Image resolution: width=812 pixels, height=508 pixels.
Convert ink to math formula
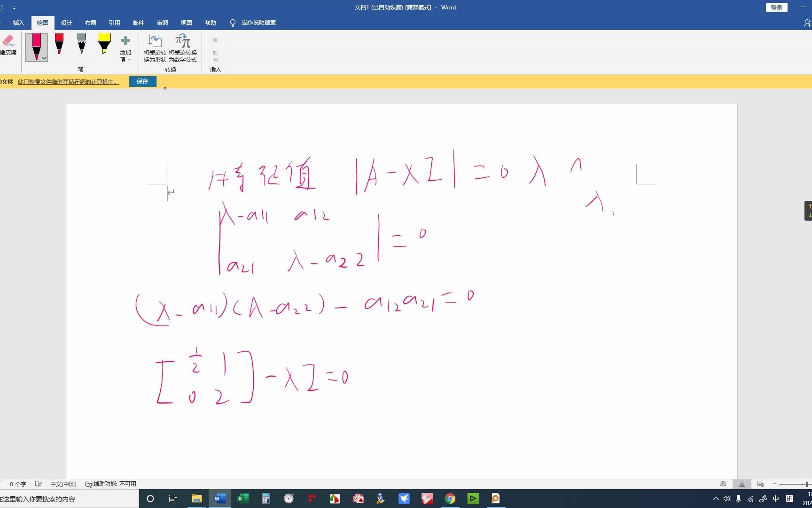(183, 48)
